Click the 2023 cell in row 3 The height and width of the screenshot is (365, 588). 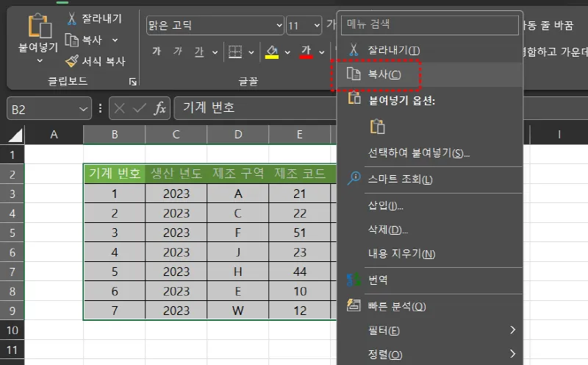click(x=176, y=194)
